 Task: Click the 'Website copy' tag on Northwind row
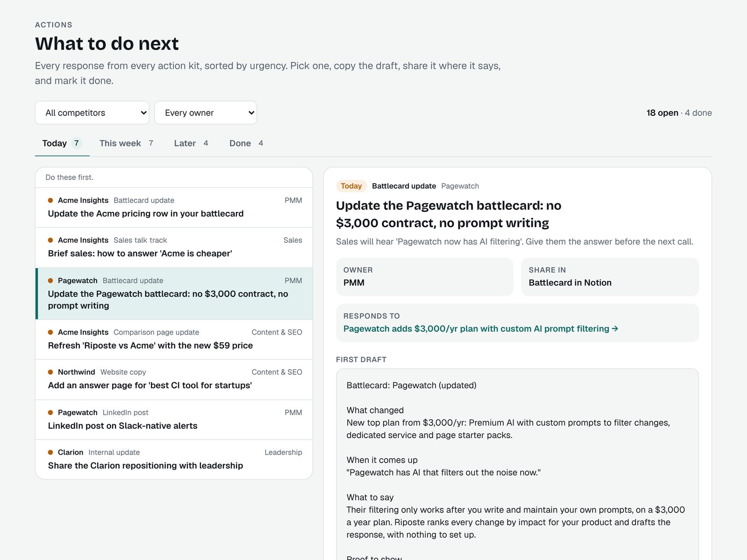point(123,372)
